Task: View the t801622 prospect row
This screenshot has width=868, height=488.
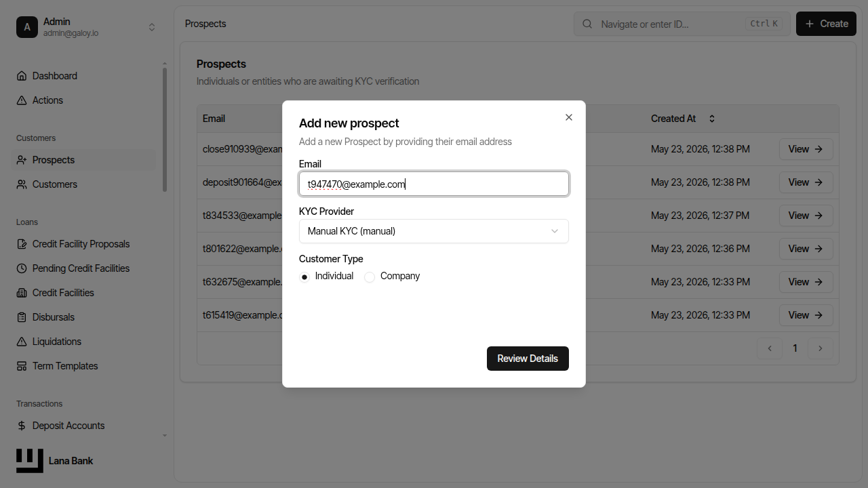Action: point(806,249)
